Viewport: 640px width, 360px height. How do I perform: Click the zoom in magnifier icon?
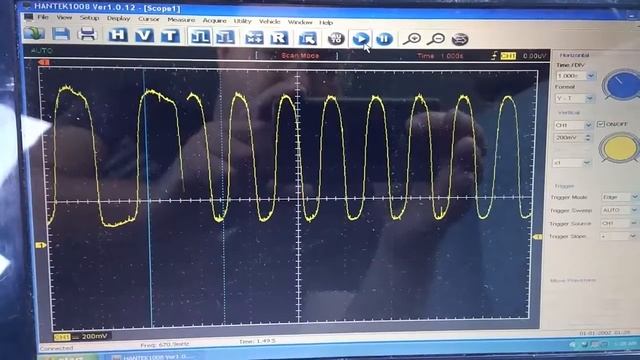click(412, 39)
